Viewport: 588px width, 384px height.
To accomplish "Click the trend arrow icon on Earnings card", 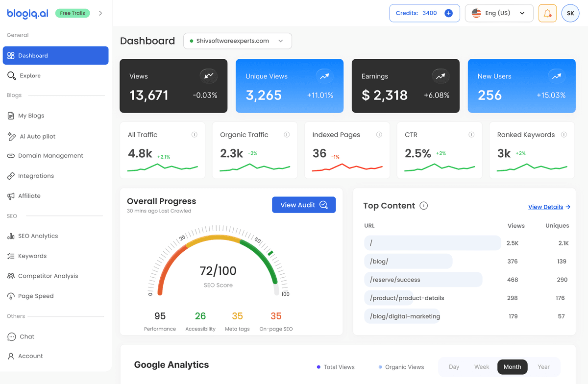I will (441, 76).
